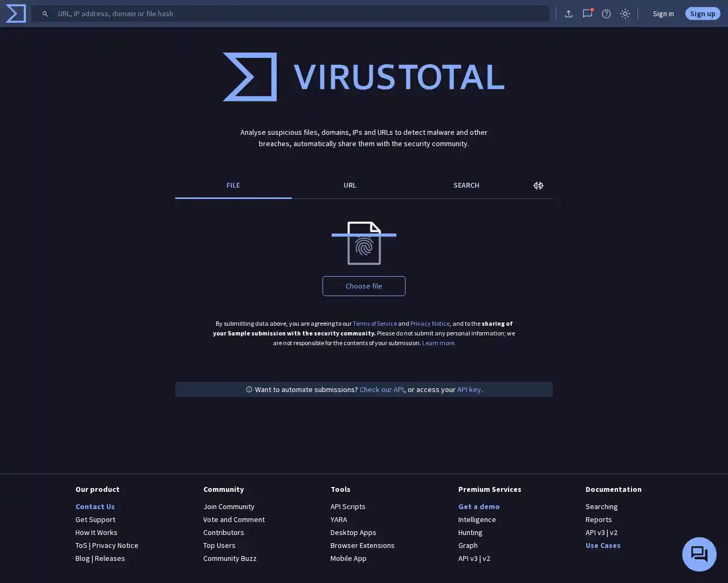
Task: Toggle the light/dark theme sun icon
Action: pyautogui.click(x=625, y=13)
